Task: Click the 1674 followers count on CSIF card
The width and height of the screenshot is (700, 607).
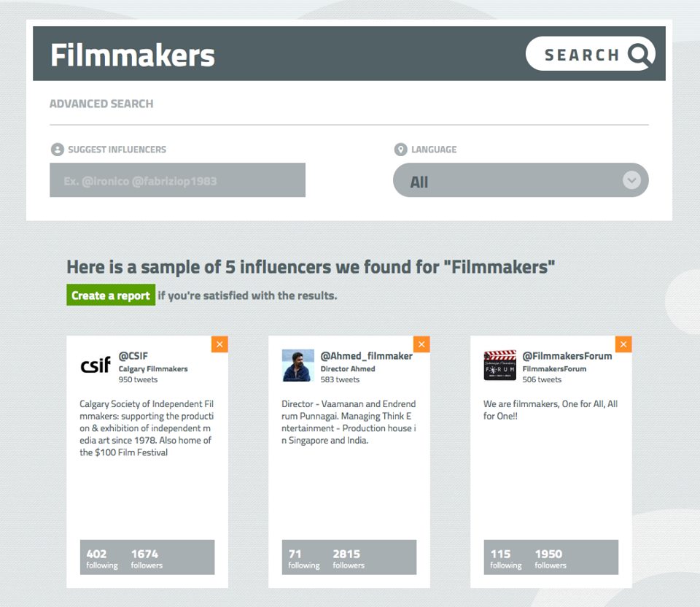Action: pyautogui.click(x=145, y=557)
